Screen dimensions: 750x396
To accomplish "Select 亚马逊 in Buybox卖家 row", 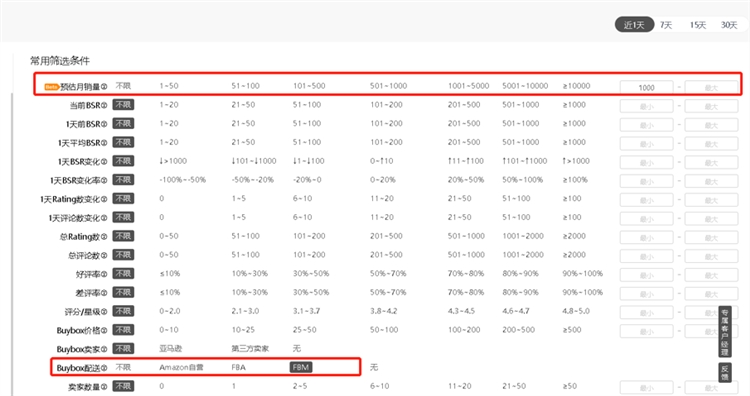I will coord(171,349).
